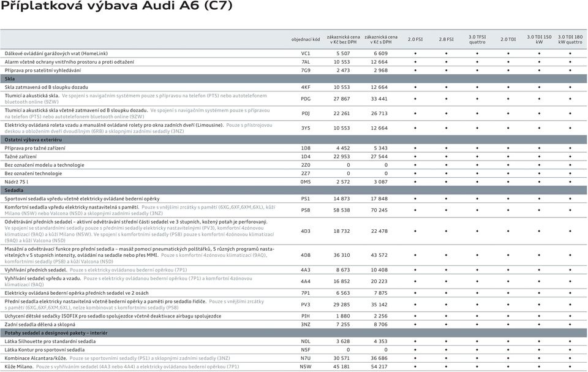Image resolution: width=588 pixels, height=372 pixels.
Task: Select the order code "1D8"
Action: point(306,148)
